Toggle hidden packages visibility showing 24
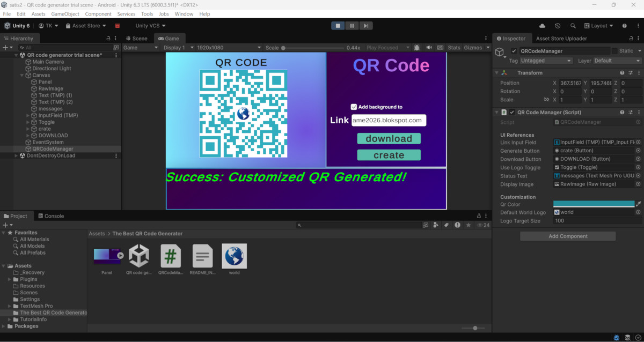Image resolution: width=644 pixels, height=342 pixels. click(483, 225)
